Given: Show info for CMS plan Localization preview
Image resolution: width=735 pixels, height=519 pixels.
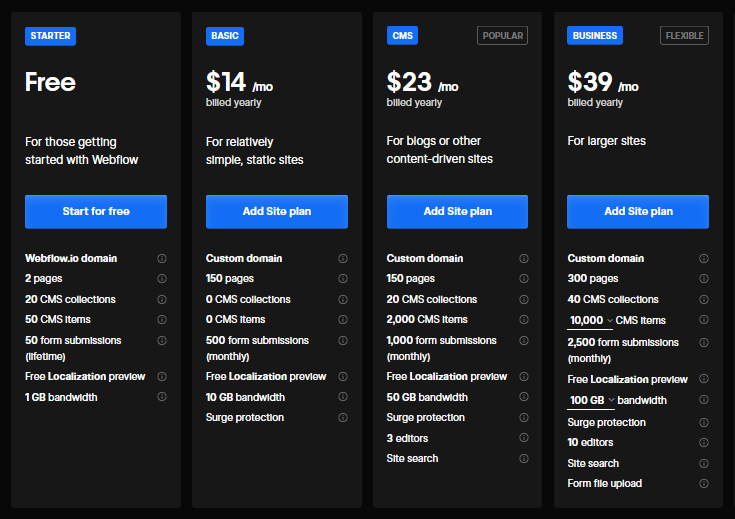Looking at the screenshot, I should 524,376.
